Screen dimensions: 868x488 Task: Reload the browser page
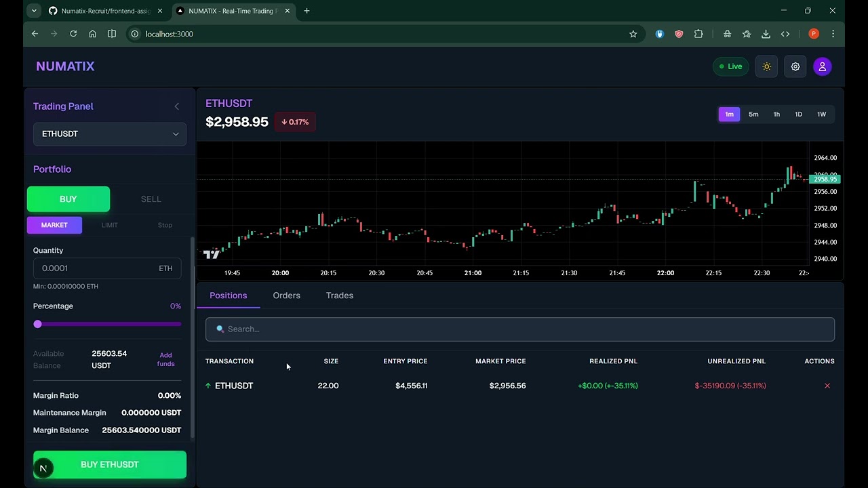(73, 34)
